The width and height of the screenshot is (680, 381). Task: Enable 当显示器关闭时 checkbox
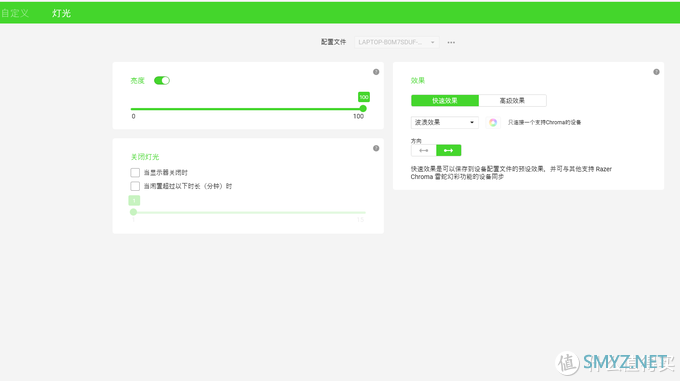click(x=135, y=173)
